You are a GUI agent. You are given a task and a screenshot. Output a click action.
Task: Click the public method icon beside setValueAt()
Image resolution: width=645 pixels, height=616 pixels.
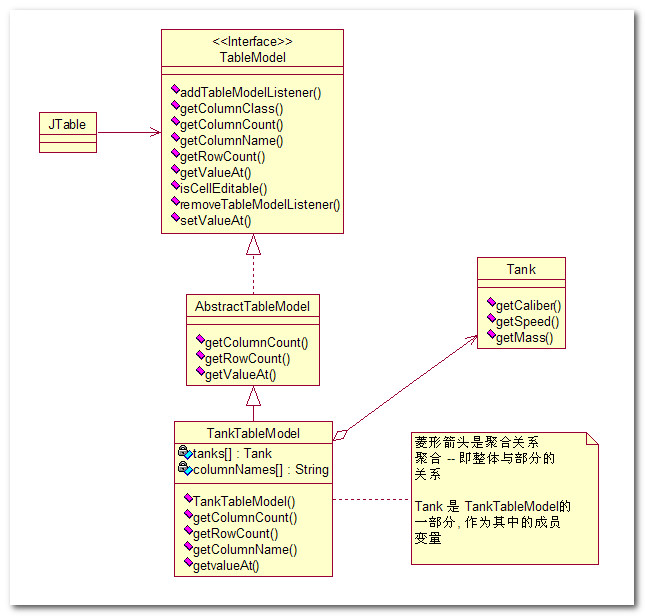pos(175,217)
